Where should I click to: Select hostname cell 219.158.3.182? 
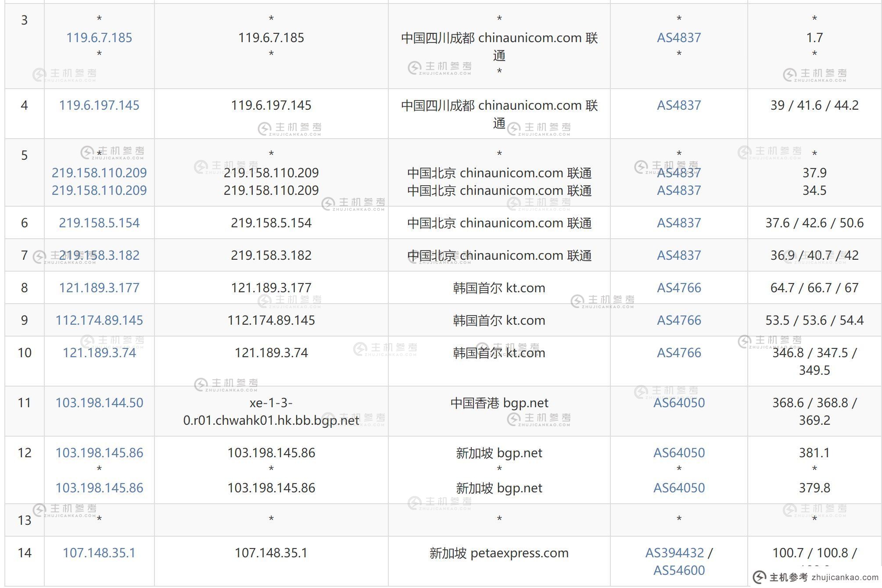[271, 255]
